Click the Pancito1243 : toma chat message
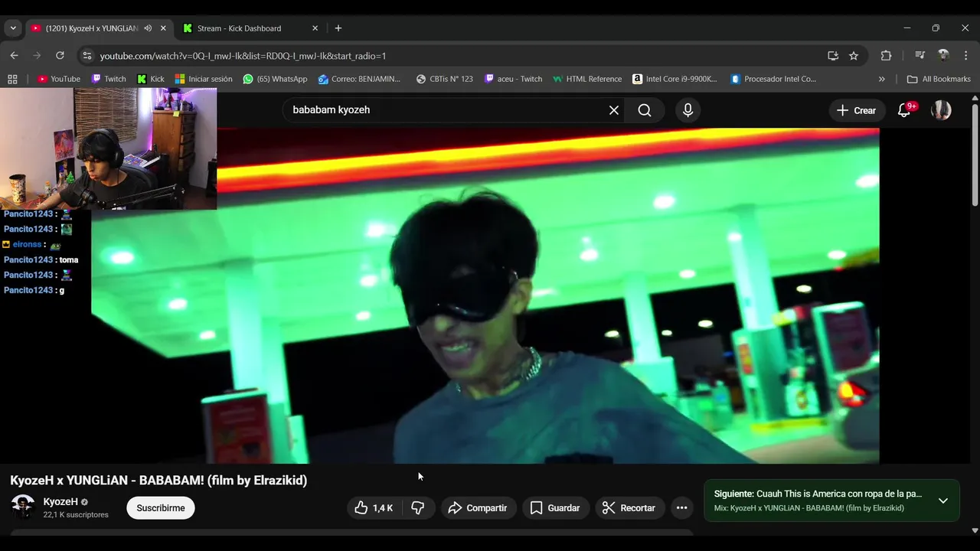The width and height of the screenshot is (980, 551). click(41, 259)
